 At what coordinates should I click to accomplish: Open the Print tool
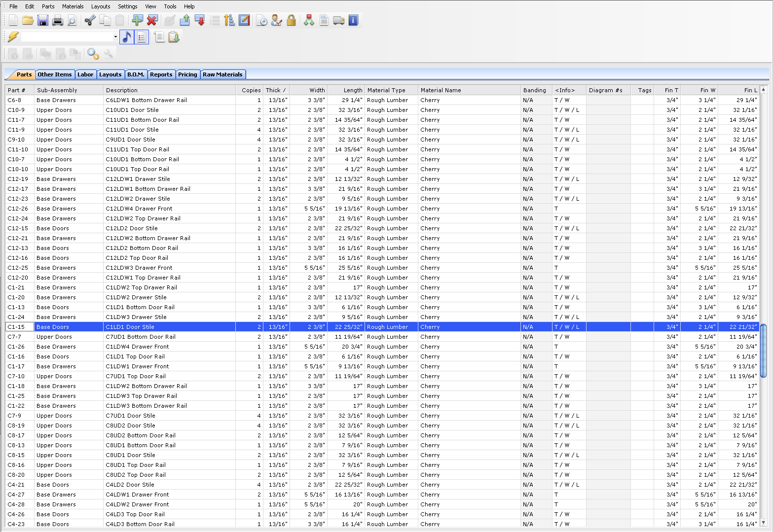pos(58,20)
